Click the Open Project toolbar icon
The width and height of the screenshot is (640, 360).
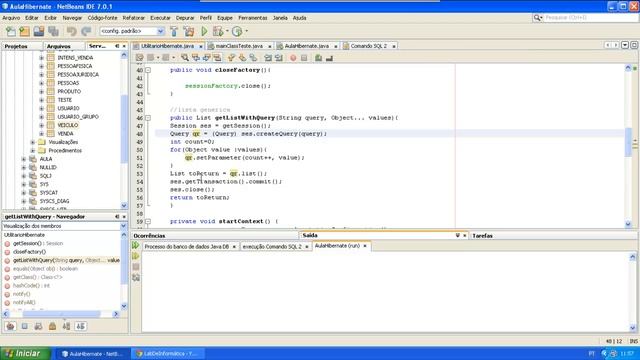(39, 31)
